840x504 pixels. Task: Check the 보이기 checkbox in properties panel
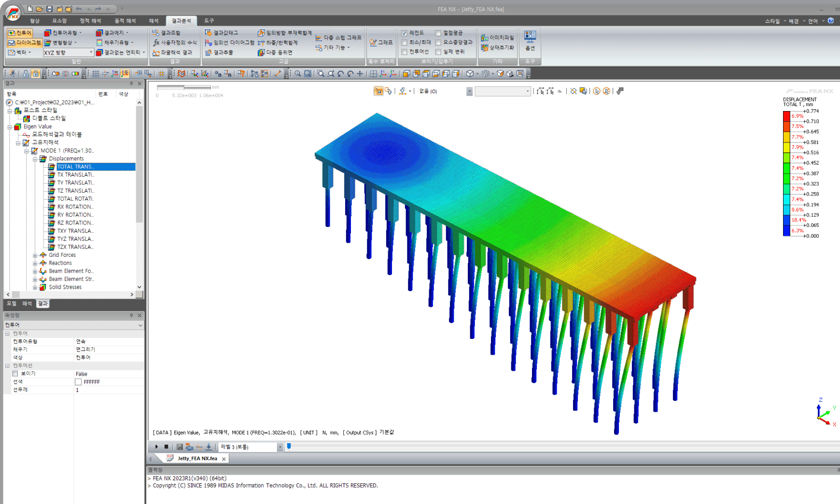point(15,374)
